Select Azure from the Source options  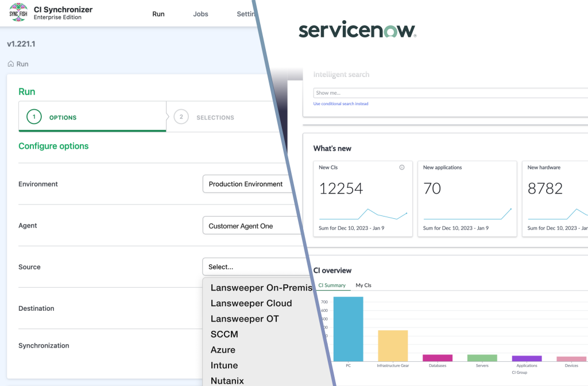(223, 349)
